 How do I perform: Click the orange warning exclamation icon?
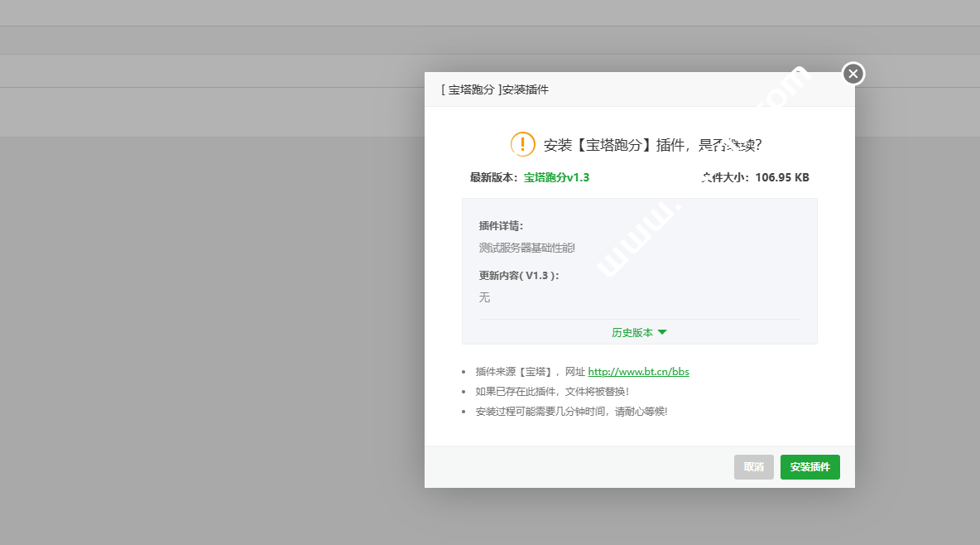(x=522, y=143)
